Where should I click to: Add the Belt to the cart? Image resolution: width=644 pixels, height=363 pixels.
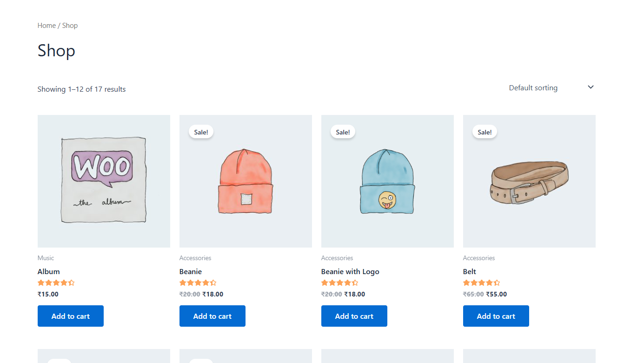pyautogui.click(x=496, y=316)
